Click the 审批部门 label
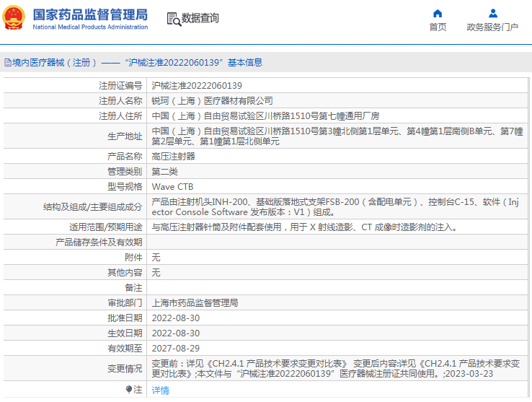The height and width of the screenshot is (402, 532). coord(125,303)
